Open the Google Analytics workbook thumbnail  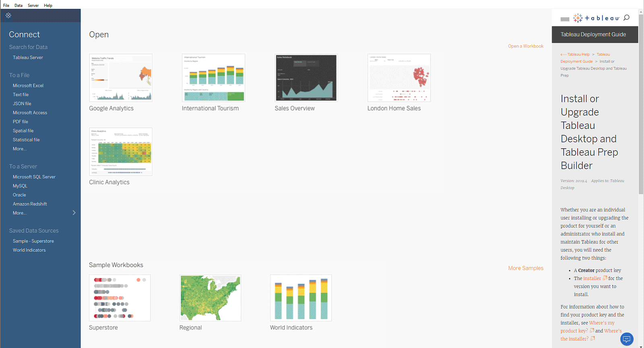pyautogui.click(x=121, y=78)
